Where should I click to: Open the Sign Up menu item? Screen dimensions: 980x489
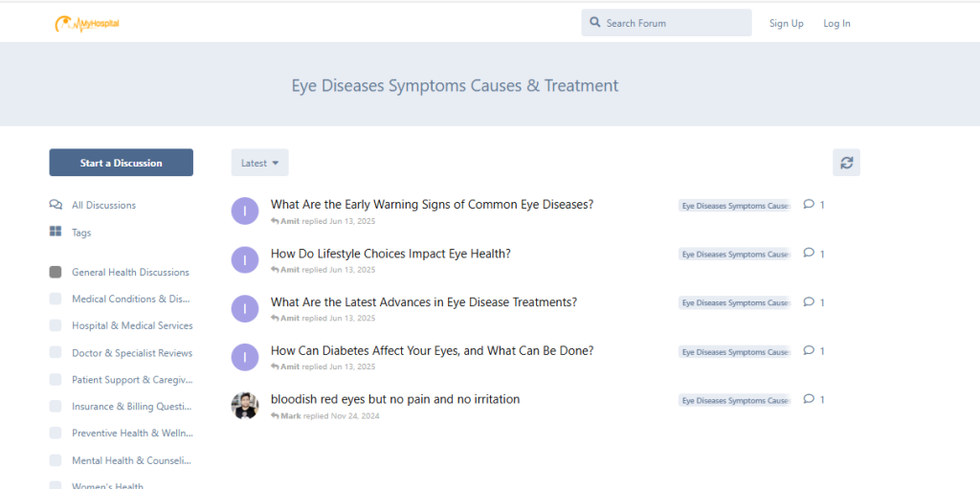click(x=786, y=23)
